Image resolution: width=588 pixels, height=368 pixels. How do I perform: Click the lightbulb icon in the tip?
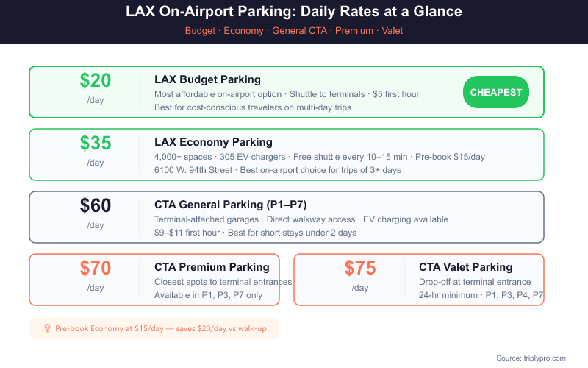tap(48, 328)
